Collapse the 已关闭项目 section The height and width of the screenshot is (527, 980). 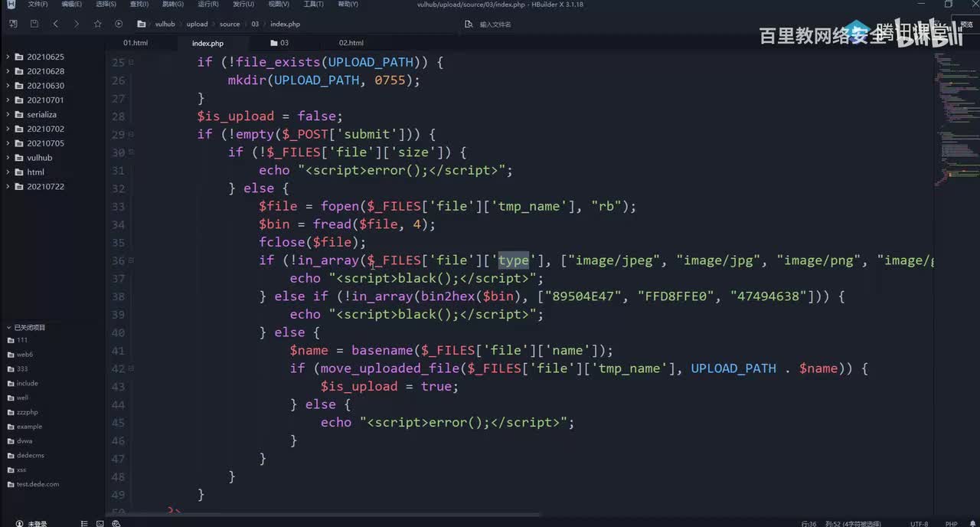point(8,327)
